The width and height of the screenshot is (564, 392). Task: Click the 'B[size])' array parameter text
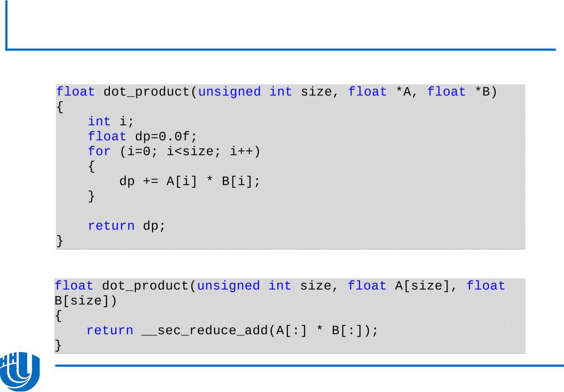click(86, 301)
